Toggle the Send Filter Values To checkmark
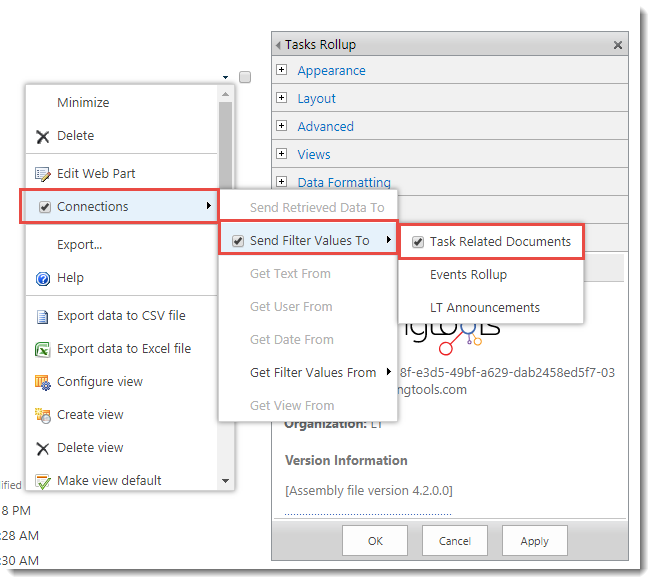This screenshot has width=655, height=584. pyautogui.click(x=238, y=241)
